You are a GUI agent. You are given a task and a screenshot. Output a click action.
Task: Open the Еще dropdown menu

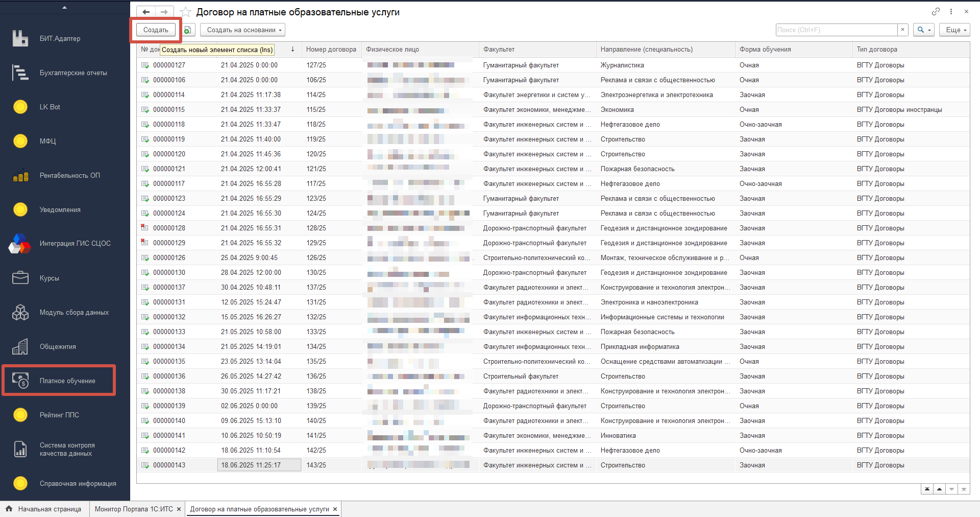pyautogui.click(x=954, y=30)
